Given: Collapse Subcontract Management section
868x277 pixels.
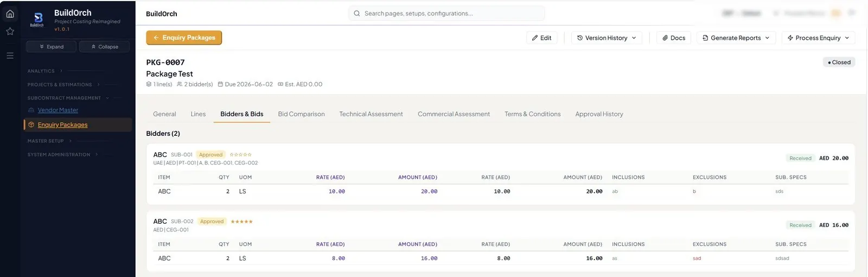Looking at the screenshot, I should tap(68, 98).
